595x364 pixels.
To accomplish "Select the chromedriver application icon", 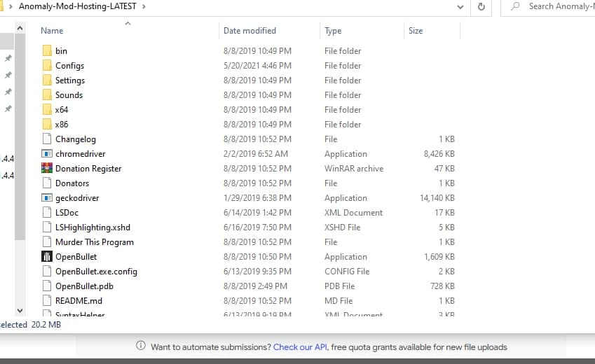I will click(47, 154).
